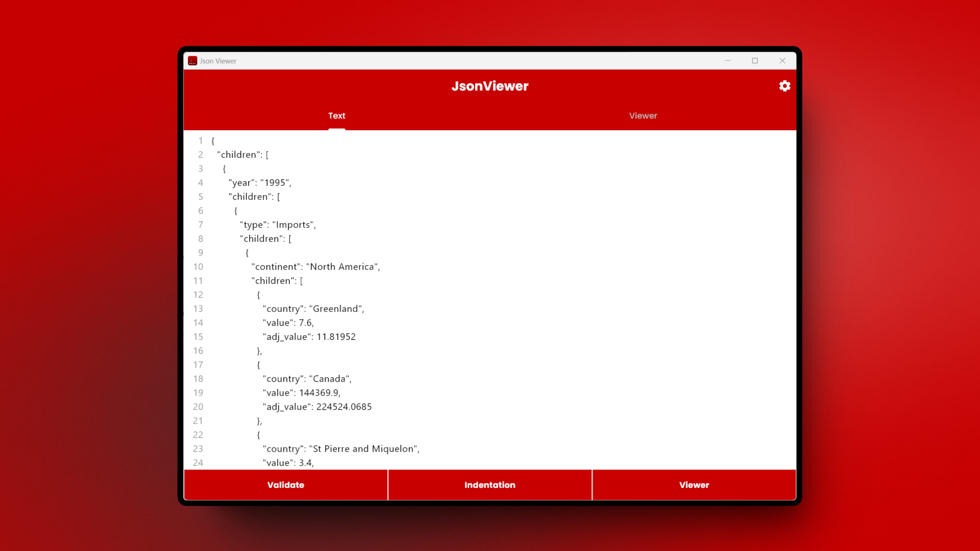Switch to the Viewer tab at top
Viewport: 980px width, 551px height.
pos(643,116)
